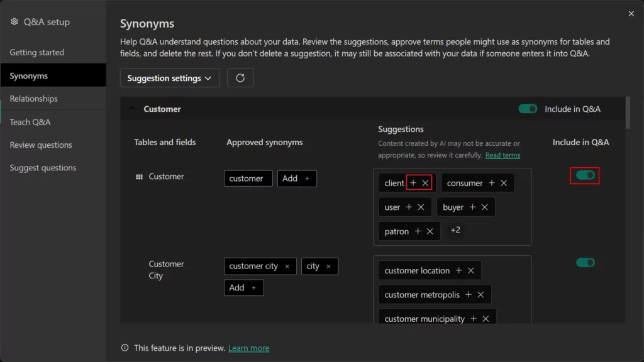Viewport: 644px width, 362px height.
Task: Collapse the Customer section
Action: click(132, 107)
